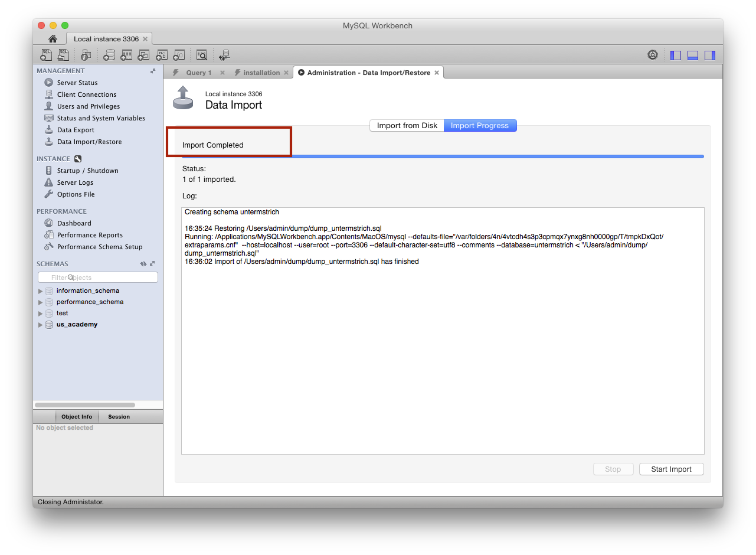Expand the performance_schema tree node
This screenshot has height=555, width=756.
(x=41, y=302)
